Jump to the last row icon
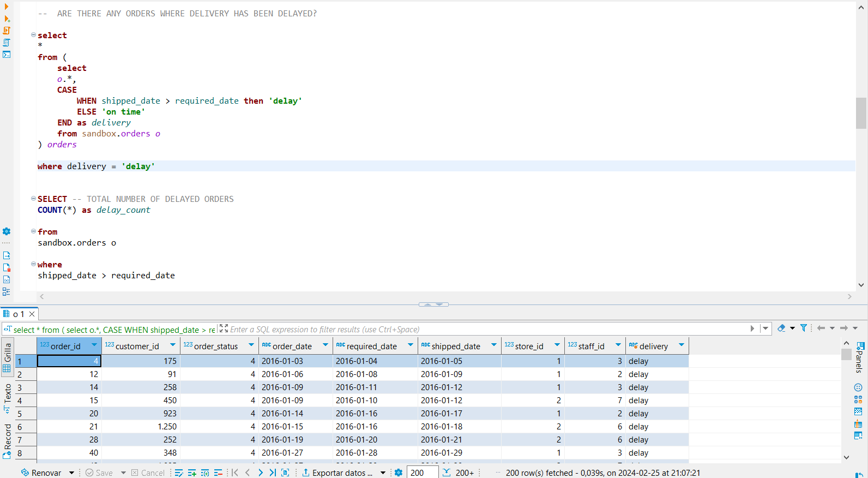The width and height of the screenshot is (868, 478). [x=273, y=473]
